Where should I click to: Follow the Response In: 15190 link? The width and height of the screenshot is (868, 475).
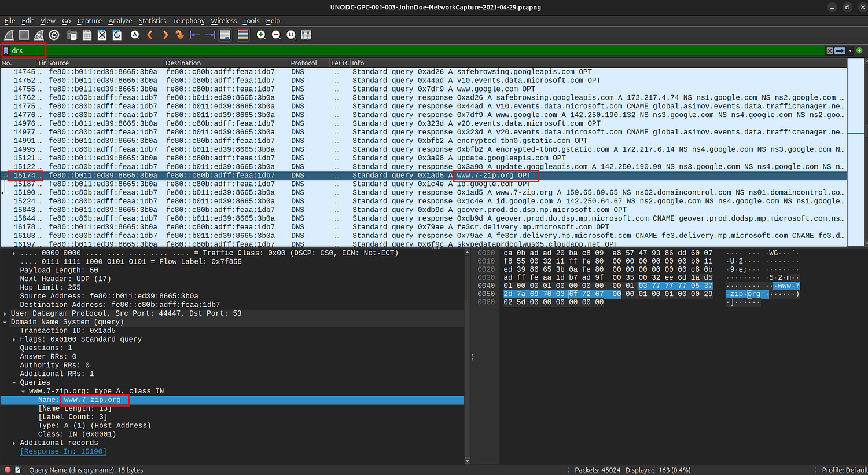point(63,452)
